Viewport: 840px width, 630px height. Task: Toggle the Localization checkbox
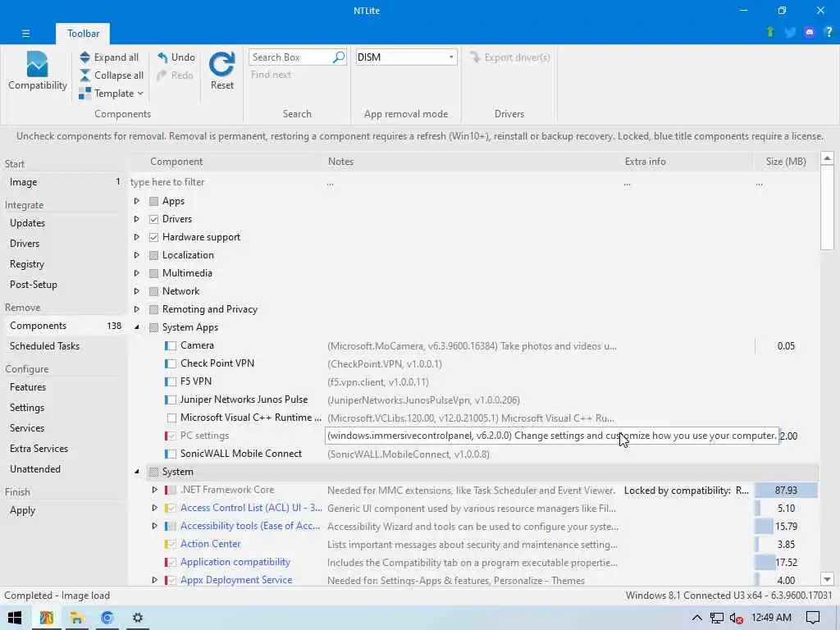(153, 255)
